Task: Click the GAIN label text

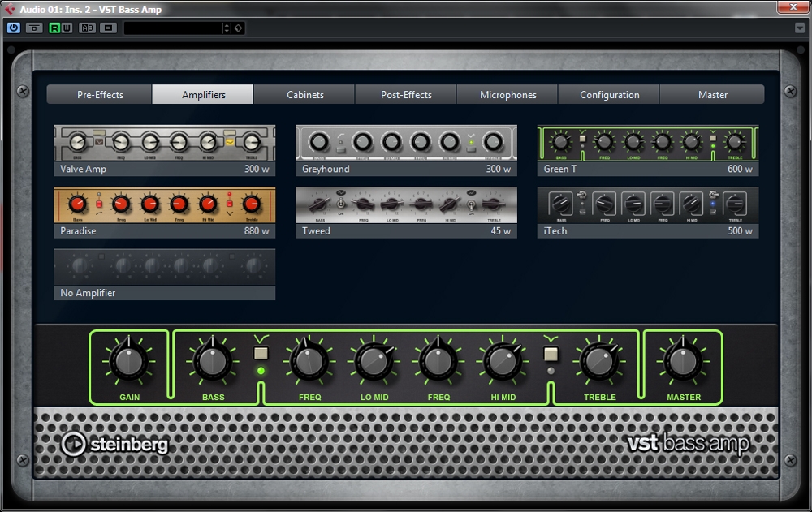Action: (129, 397)
